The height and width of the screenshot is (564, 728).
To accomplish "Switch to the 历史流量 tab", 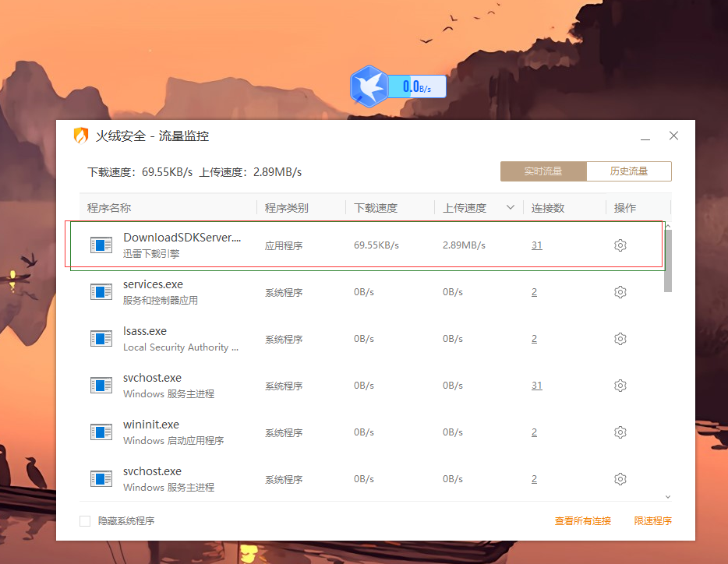I will [x=629, y=171].
